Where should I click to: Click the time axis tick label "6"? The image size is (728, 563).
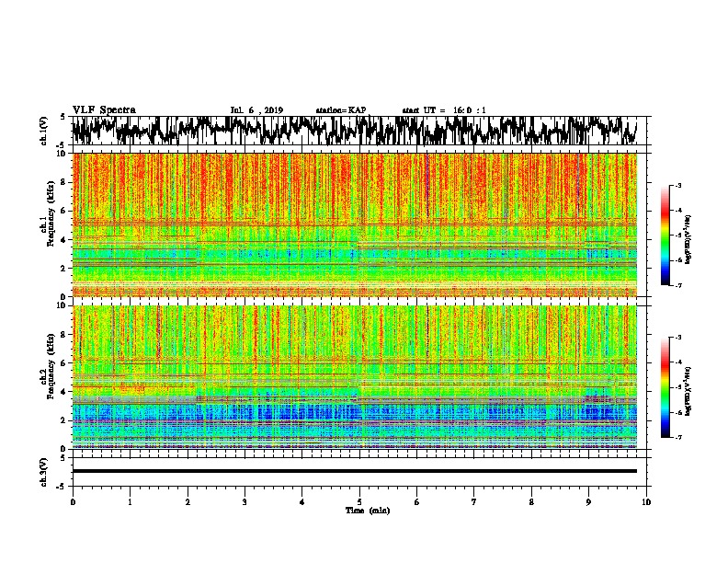coord(417,502)
